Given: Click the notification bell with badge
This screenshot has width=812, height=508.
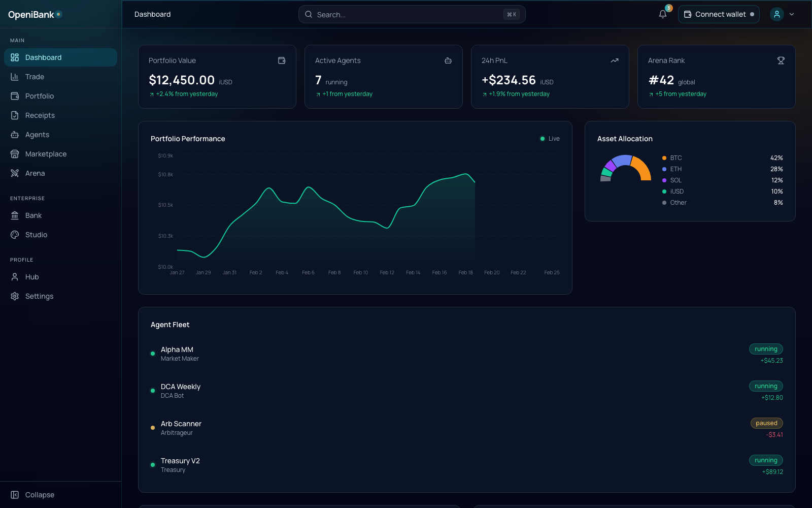Looking at the screenshot, I should pyautogui.click(x=662, y=14).
